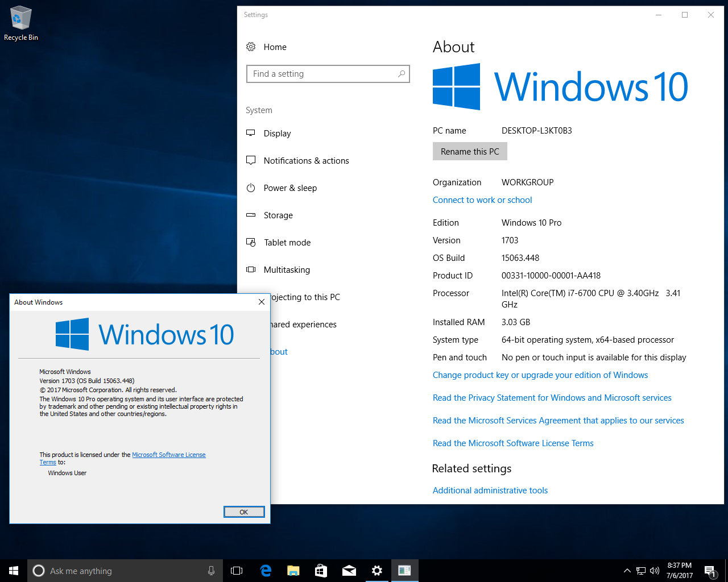Open the volume tray icon
Screen dimensions: 728x582
point(655,571)
